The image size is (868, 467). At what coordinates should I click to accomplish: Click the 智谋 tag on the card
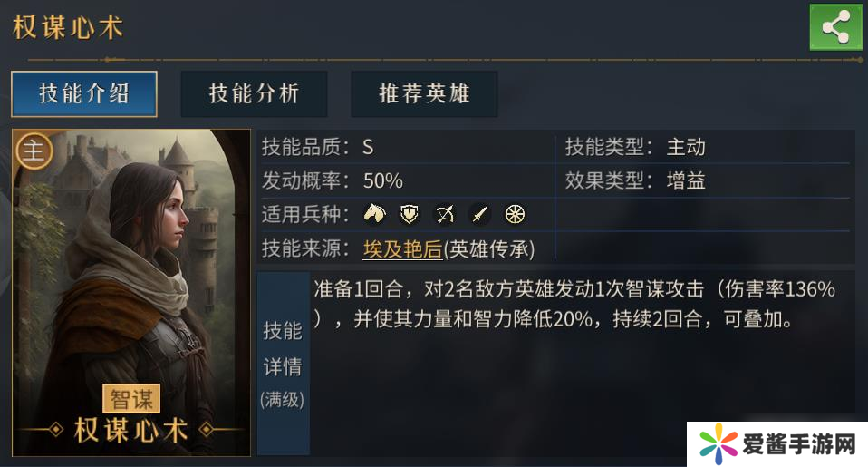tap(131, 397)
